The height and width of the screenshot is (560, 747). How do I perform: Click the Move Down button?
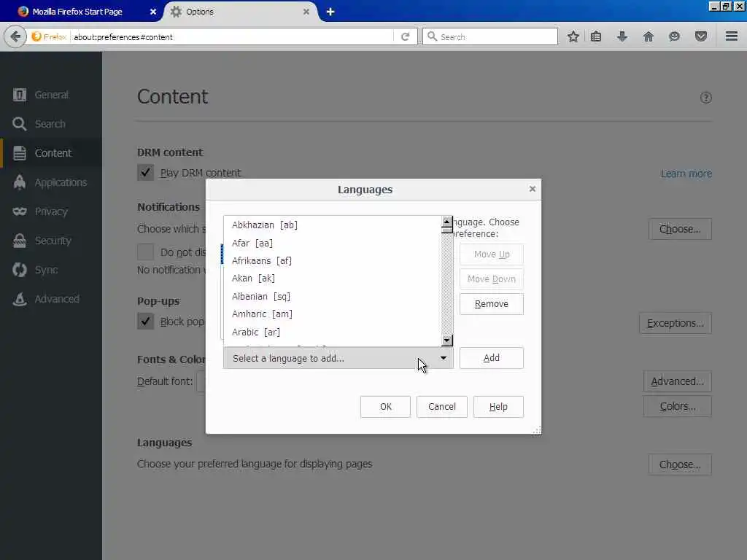coord(491,279)
